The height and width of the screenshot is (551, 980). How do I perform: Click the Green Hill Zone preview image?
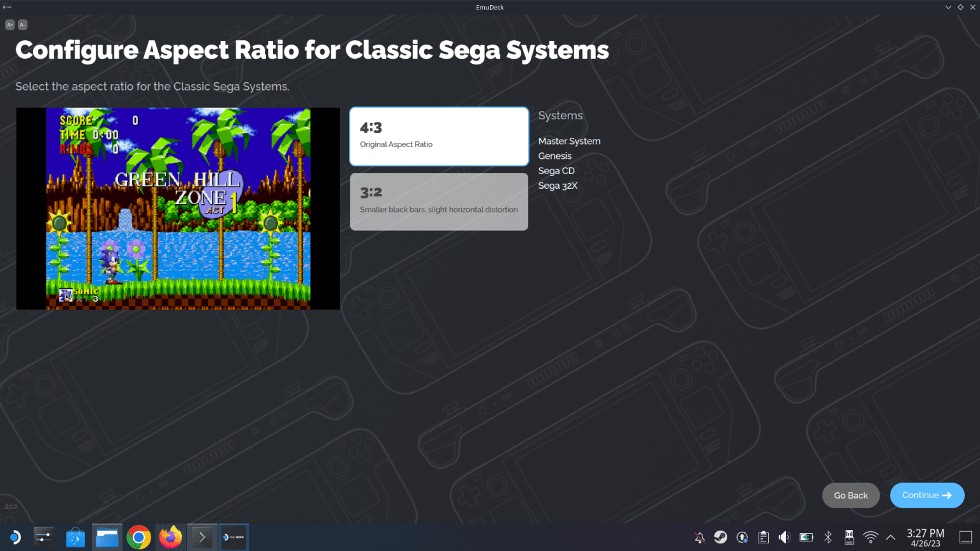[178, 208]
